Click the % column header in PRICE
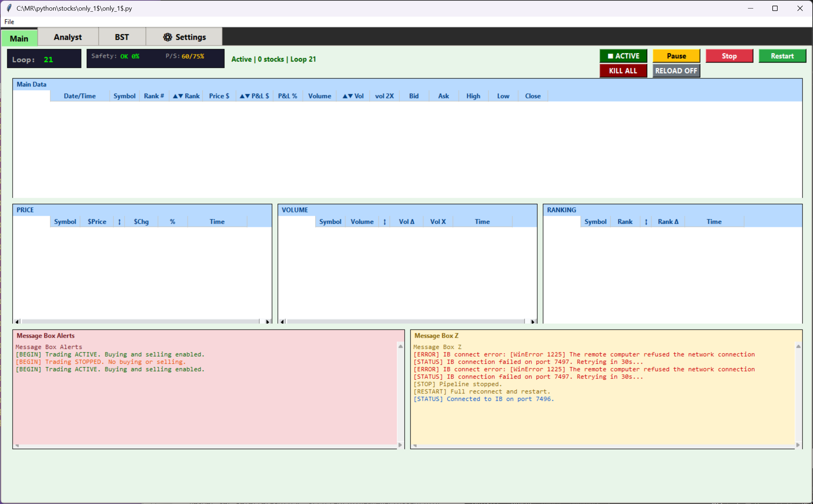 [173, 222]
